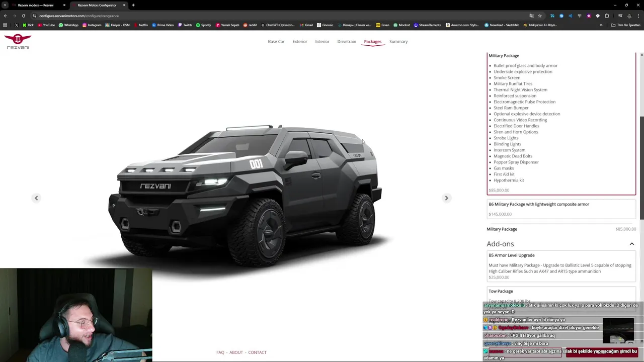Screen dimensions: 644x362
Task: Go to the Summary step
Action: (398, 42)
